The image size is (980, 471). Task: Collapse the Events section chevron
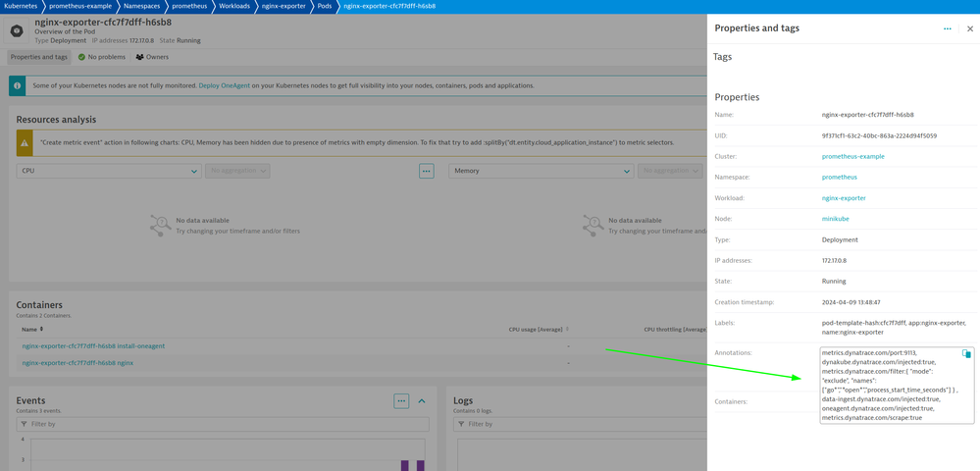422,401
